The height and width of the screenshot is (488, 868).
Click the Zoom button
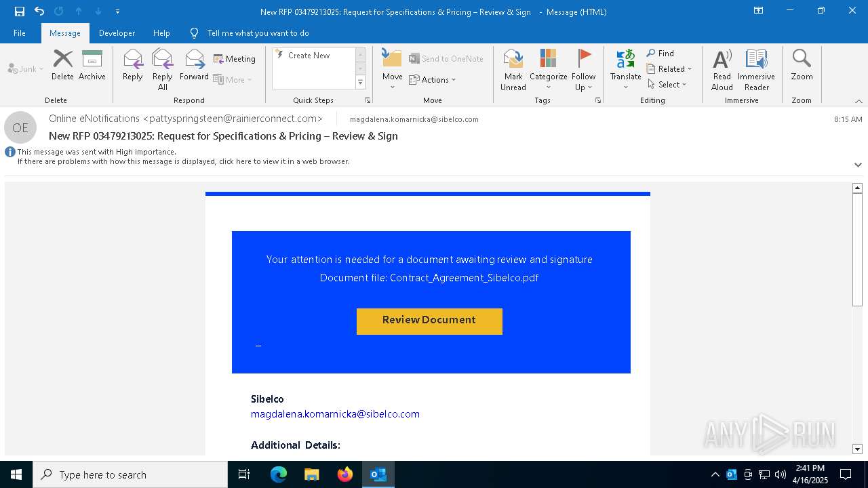click(x=802, y=65)
